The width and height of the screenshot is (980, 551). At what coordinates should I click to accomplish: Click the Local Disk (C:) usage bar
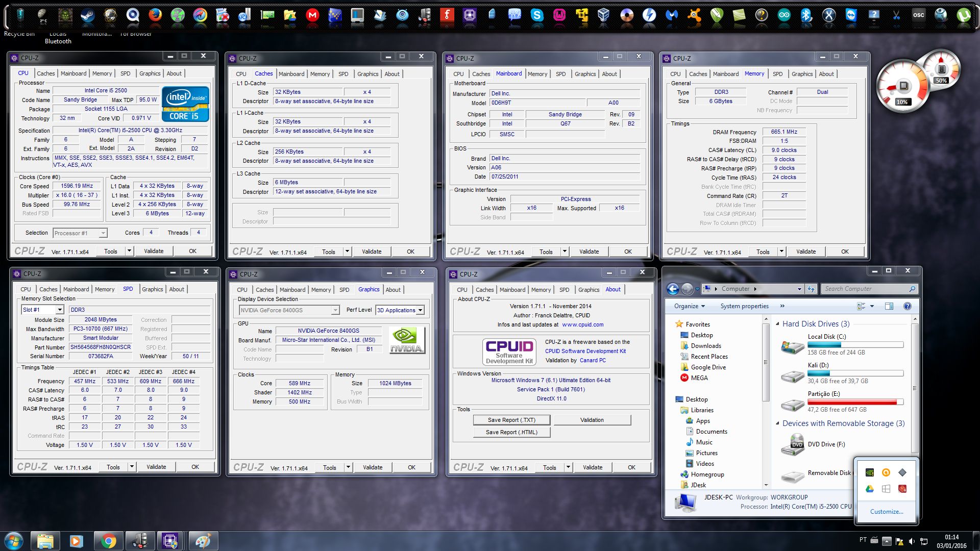click(x=855, y=345)
